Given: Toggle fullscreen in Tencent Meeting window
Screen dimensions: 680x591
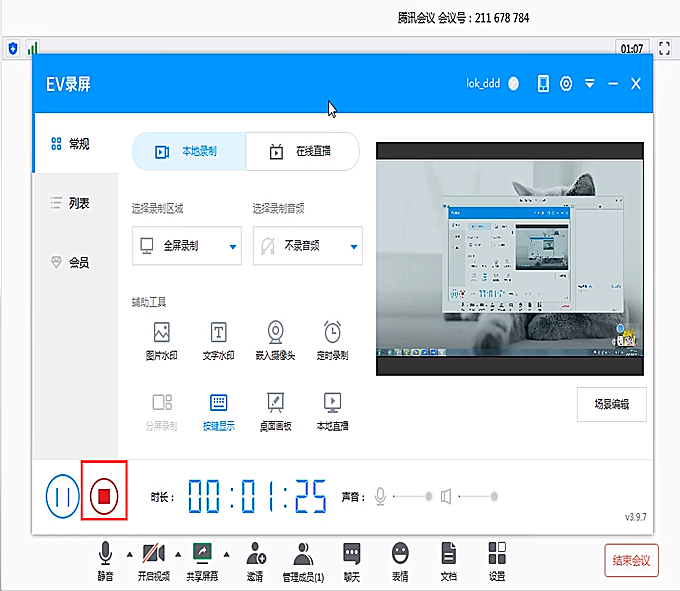Looking at the screenshot, I should click(x=664, y=48).
